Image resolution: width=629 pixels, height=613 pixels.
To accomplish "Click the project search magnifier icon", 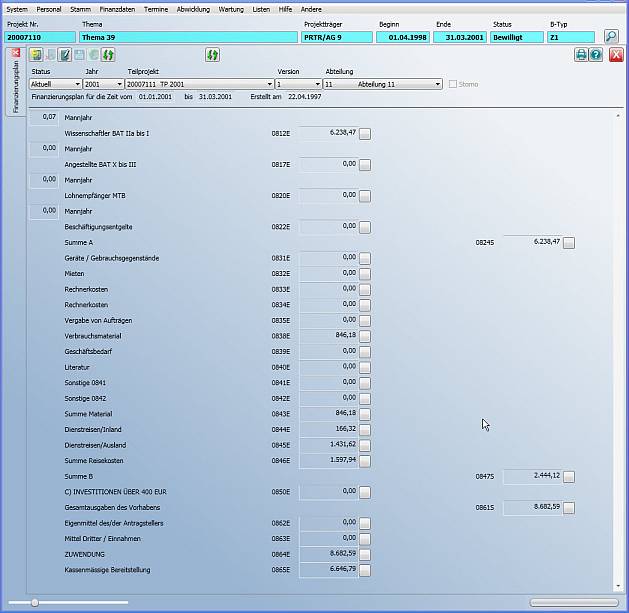I will point(611,37).
